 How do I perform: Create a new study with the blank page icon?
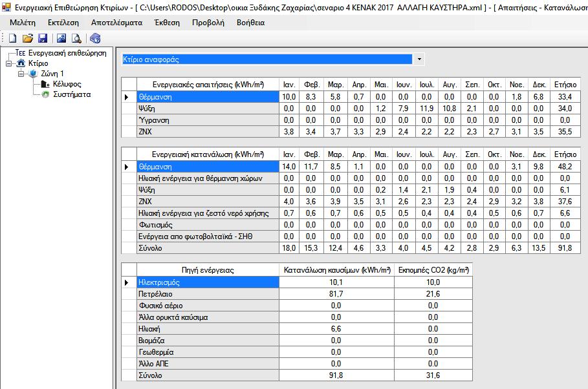click(13, 38)
